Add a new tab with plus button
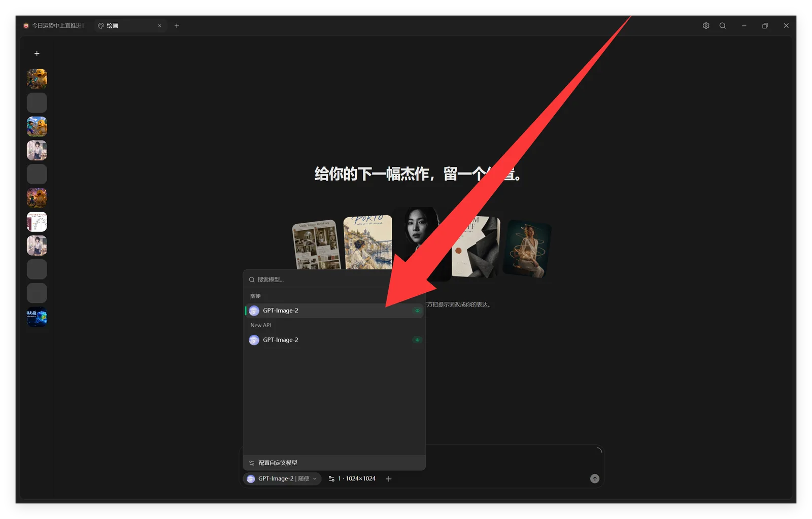This screenshot has width=812, height=519. 177,26
